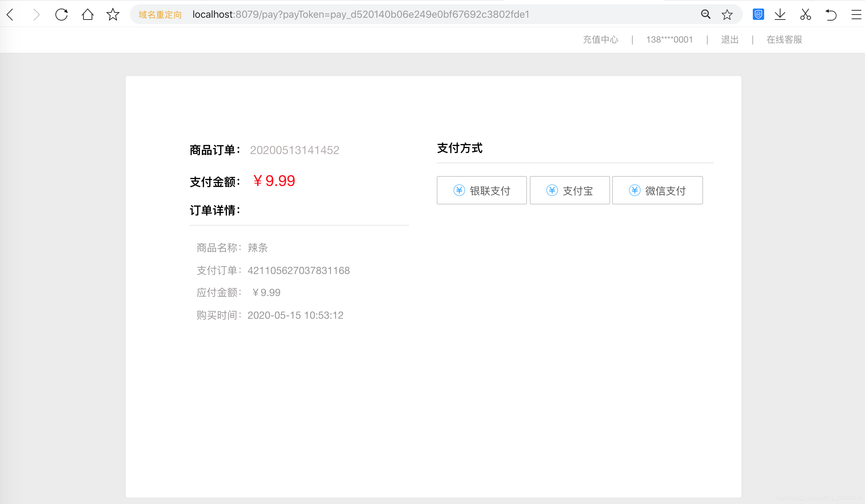This screenshot has width=865, height=504.
Task: Reload the page with the refresh icon
Action: (x=61, y=15)
